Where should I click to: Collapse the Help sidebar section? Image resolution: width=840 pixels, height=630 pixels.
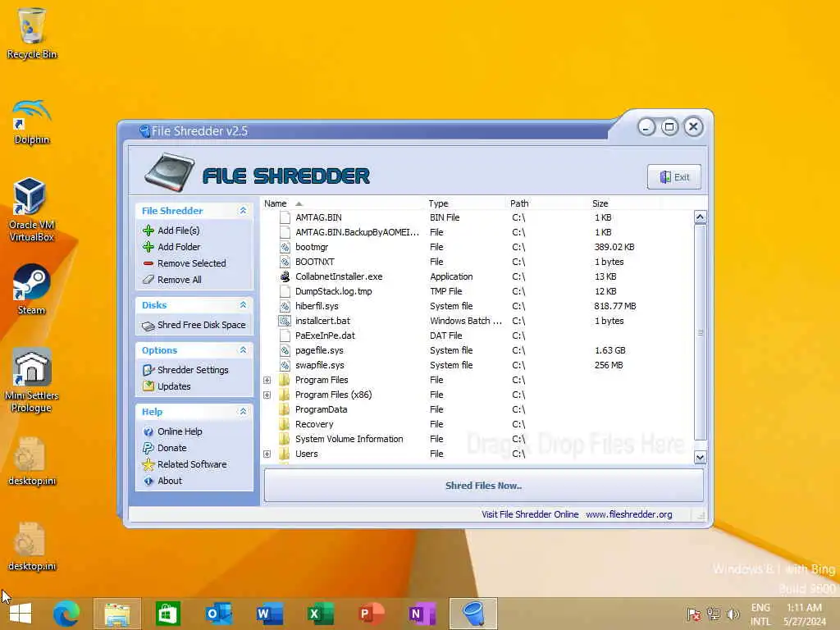pos(243,412)
